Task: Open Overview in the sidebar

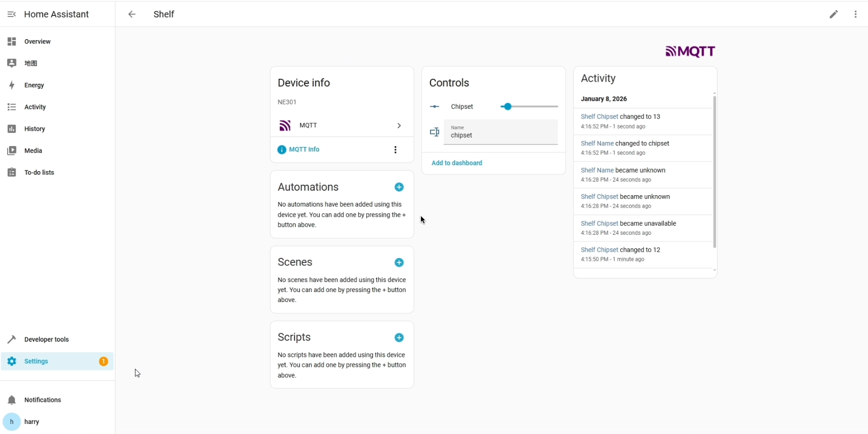Action: (37, 42)
